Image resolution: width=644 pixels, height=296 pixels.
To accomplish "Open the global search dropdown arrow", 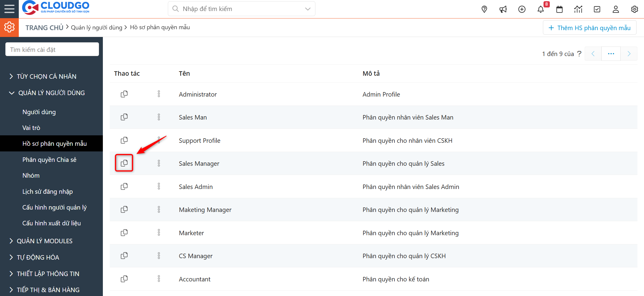I will point(308,9).
